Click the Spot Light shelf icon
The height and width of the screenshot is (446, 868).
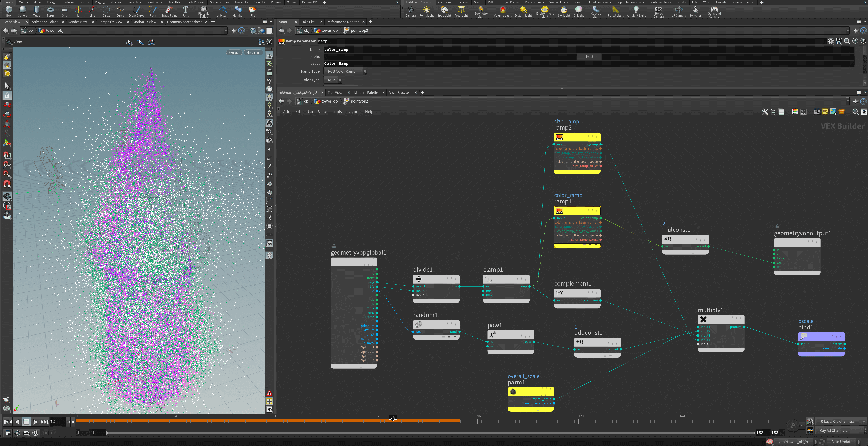point(444,10)
